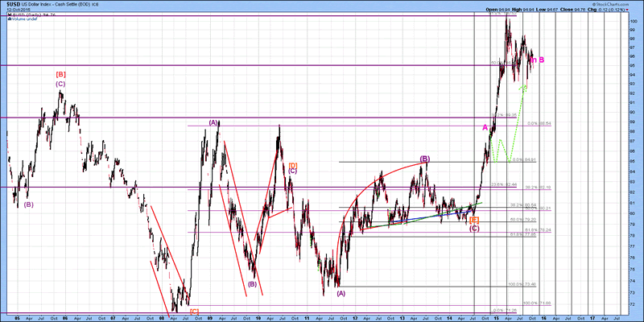Select the magenta B label at right
Viewport: 644px width, 322px height.
pos(542,60)
